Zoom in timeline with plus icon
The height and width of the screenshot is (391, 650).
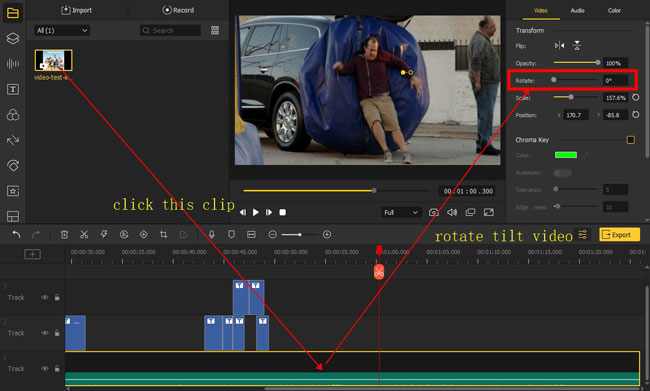coord(327,235)
